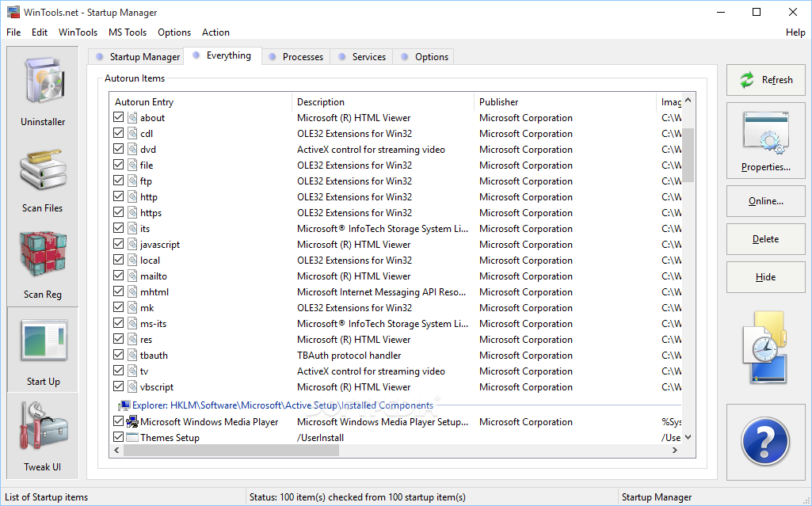Image resolution: width=812 pixels, height=506 pixels.
Task: Click the blue question mark help icon
Action: pos(765,442)
